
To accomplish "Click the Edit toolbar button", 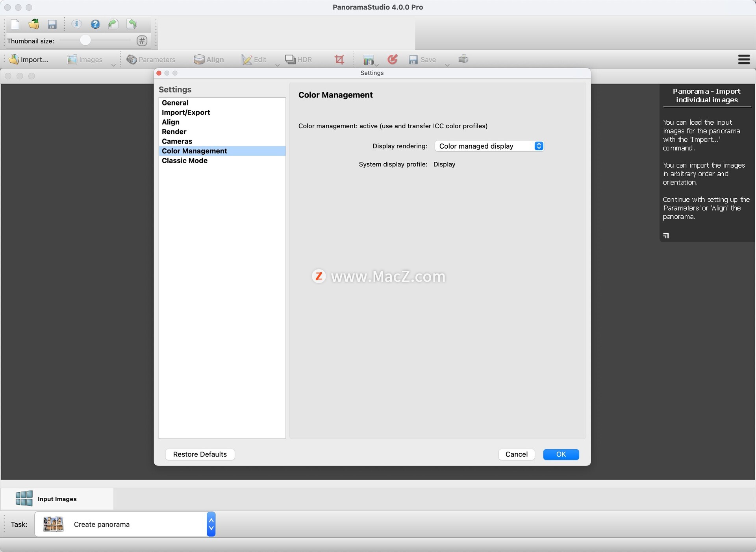I will 254,59.
